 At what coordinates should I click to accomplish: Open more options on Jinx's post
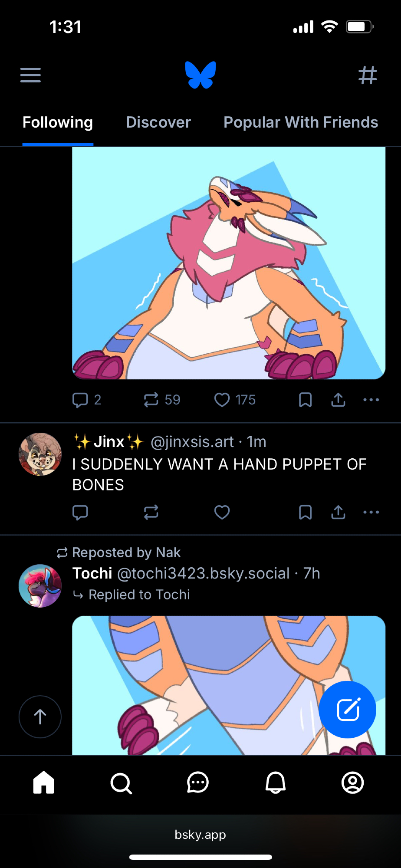(x=371, y=512)
